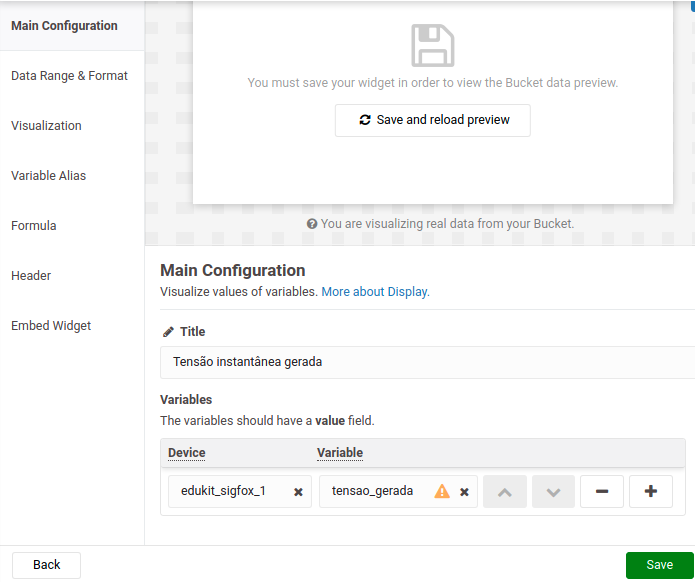Viewport: 695px width, 582px height.
Task: Click the Device column header
Action: coord(187,453)
